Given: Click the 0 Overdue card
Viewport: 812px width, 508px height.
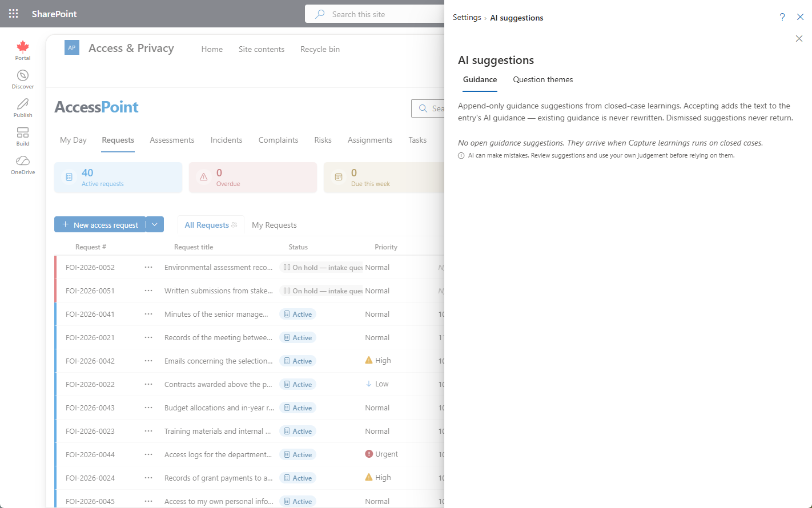Looking at the screenshot, I should point(253,178).
